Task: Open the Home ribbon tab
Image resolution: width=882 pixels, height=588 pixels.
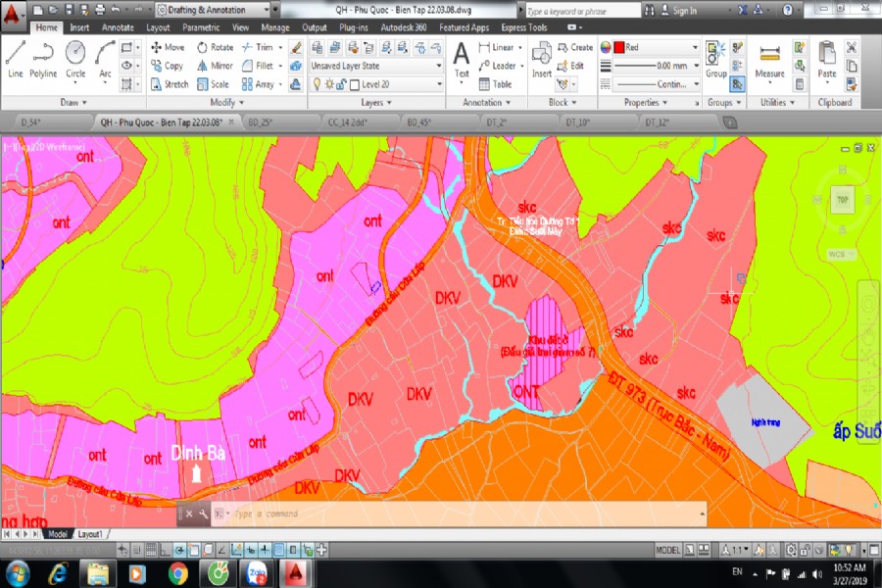Action: [x=47, y=27]
